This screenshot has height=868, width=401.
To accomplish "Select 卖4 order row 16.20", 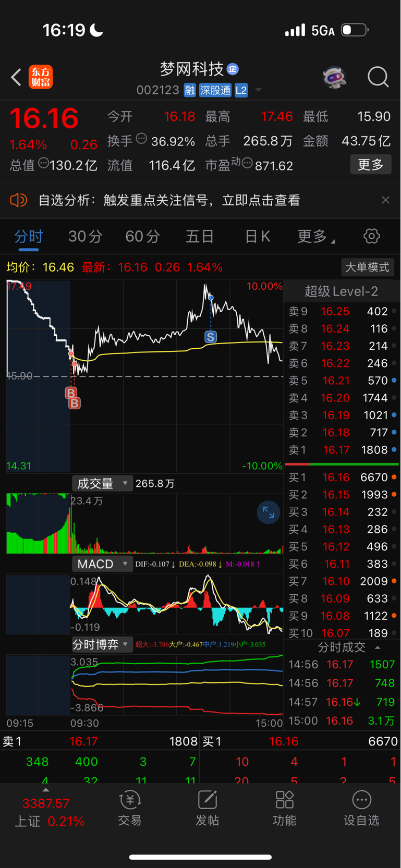I will (342, 398).
